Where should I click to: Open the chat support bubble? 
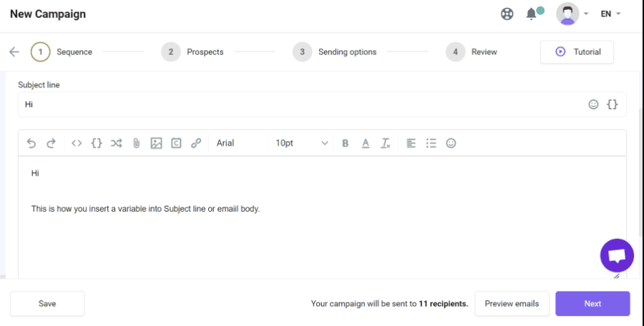[617, 255]
